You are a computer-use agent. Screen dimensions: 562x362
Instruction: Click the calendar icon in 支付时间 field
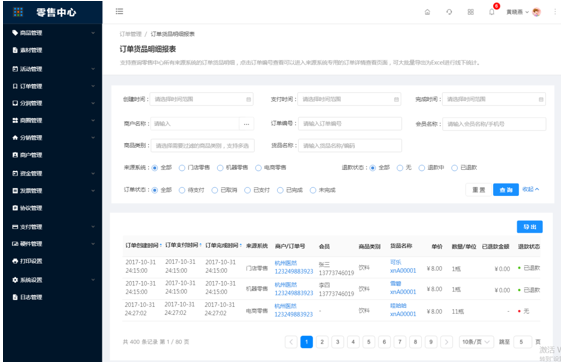(x=396, y=99)
